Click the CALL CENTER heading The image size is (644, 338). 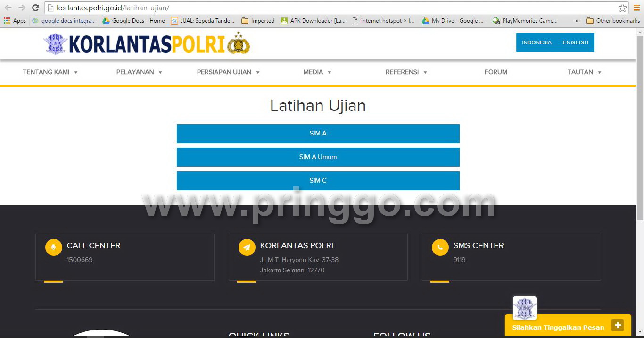coord(93,245)
